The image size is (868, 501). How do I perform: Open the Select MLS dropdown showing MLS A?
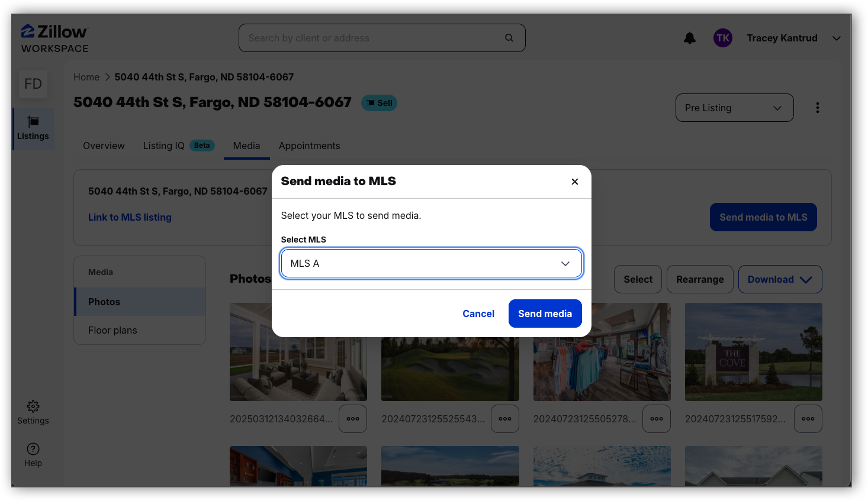[431, 263]
